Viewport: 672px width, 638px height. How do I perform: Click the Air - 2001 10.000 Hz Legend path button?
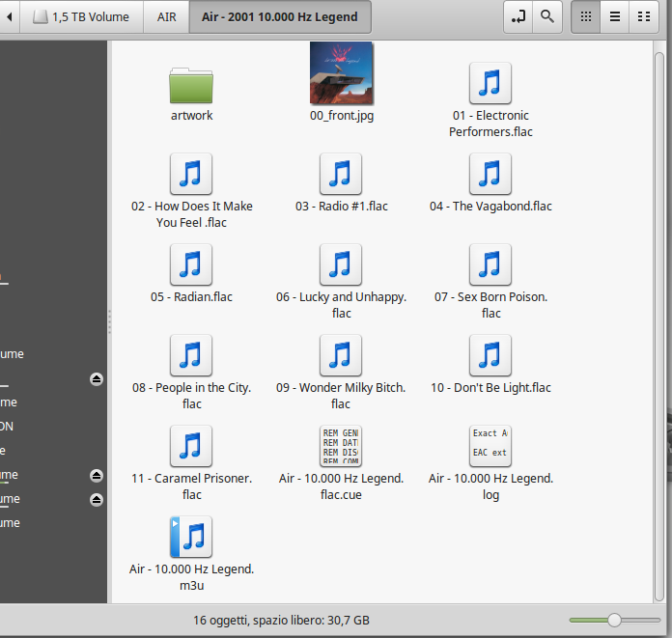point(280,16)
